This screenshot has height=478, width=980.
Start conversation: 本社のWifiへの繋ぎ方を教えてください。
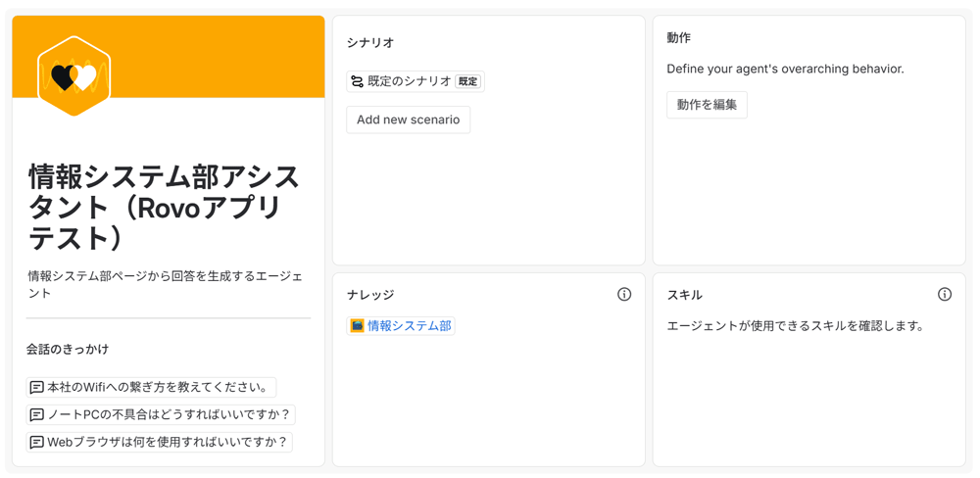[x=151, y=388]
